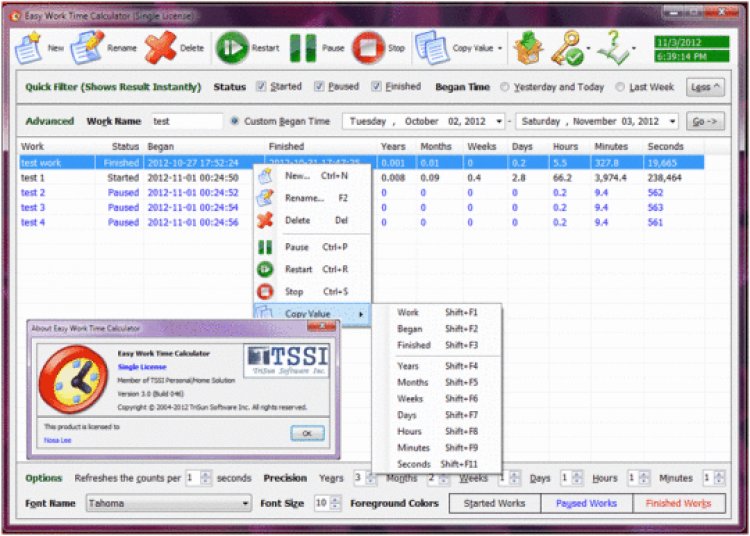Click the golden key license icon
The height and width of the screenshot is (536, 750).
click(x=567, y=48)
